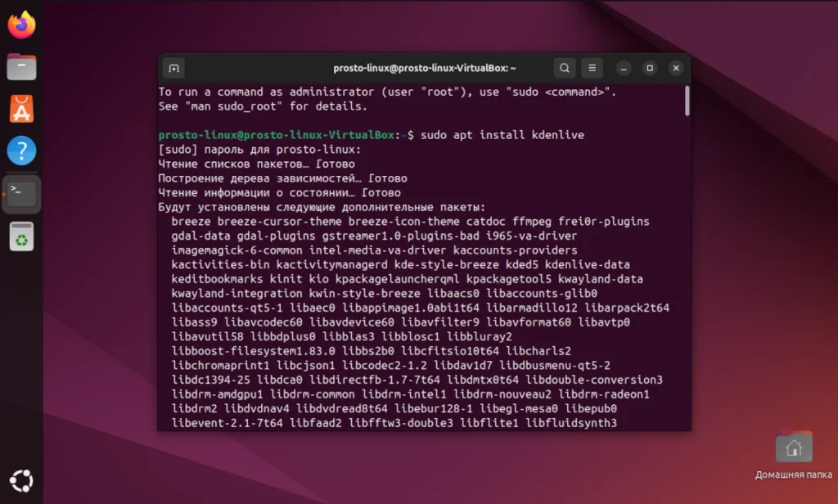Click the package name 'kwayland-integration'
Screen dimensions: 838x504
pyautogui.click(x=237, y=294)
